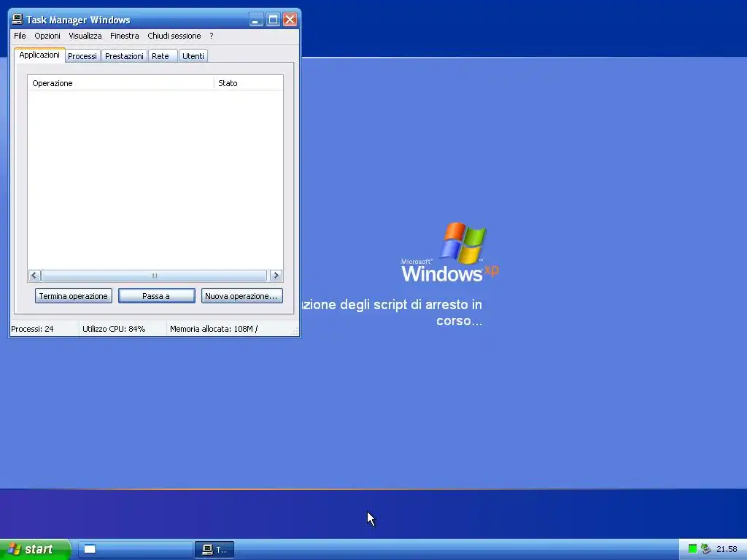
Task: Click the network connection tray icon
Action: tap(705, 549)
